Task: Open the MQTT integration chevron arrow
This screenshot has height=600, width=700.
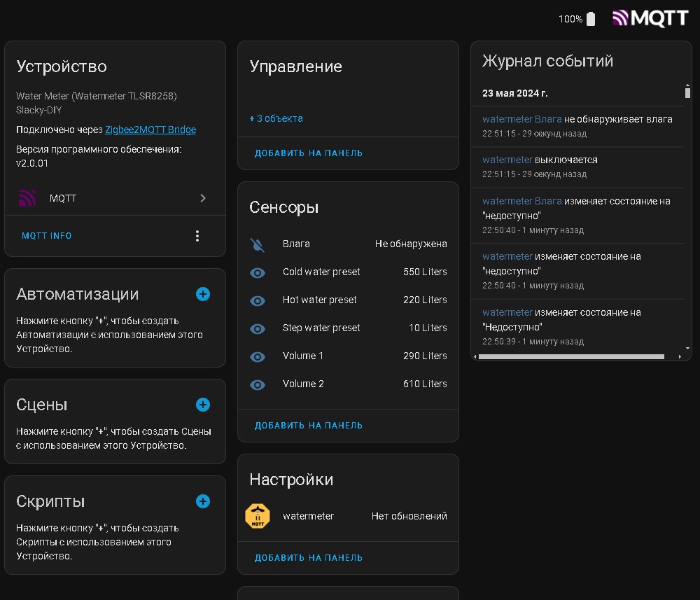Action: 203,198
